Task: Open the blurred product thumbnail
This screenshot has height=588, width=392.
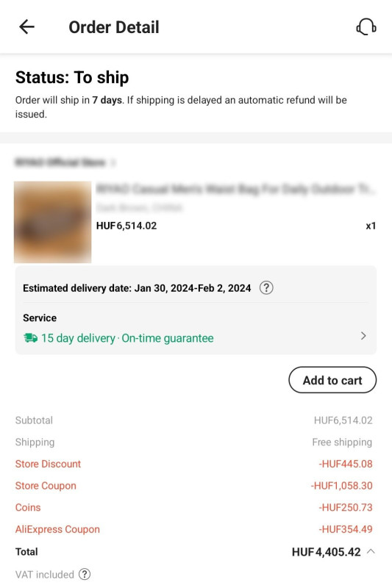Action: click(52, 222)
